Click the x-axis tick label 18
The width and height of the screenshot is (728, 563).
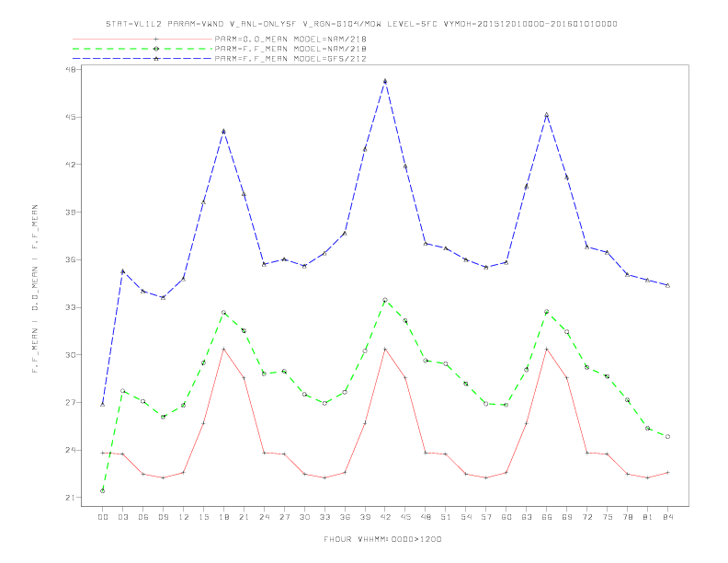tap(223, 517)
